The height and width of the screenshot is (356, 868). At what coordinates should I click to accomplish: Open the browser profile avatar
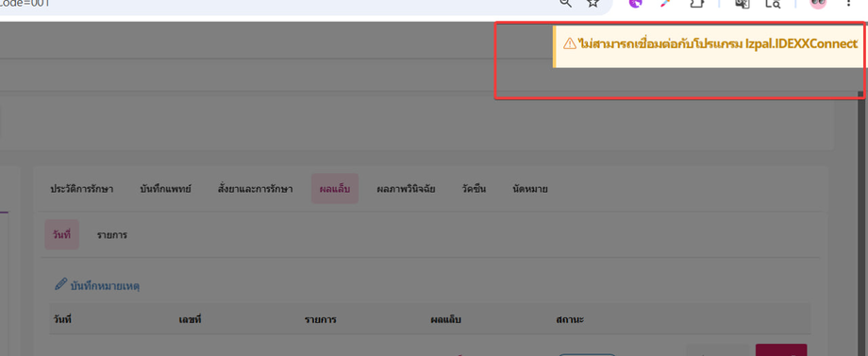click(818, 4)
